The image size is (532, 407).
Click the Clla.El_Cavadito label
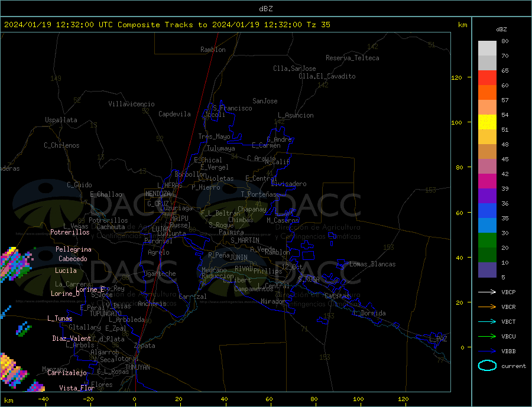click(327, 76)
